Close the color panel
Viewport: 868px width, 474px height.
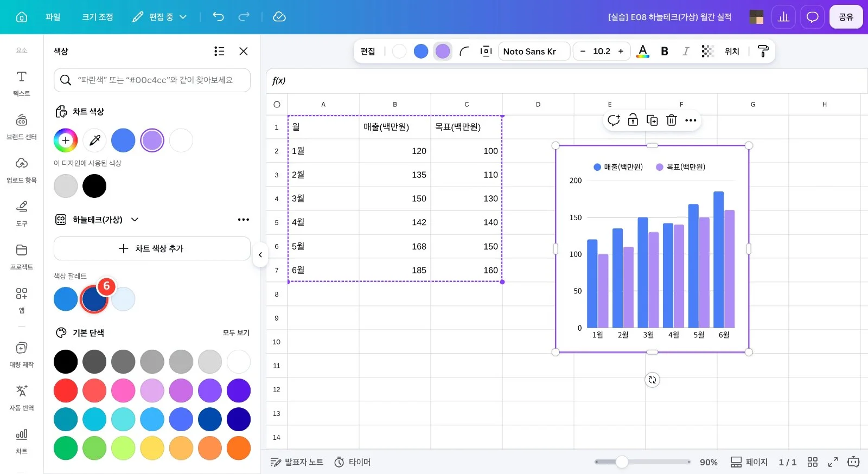pos(244,51)
